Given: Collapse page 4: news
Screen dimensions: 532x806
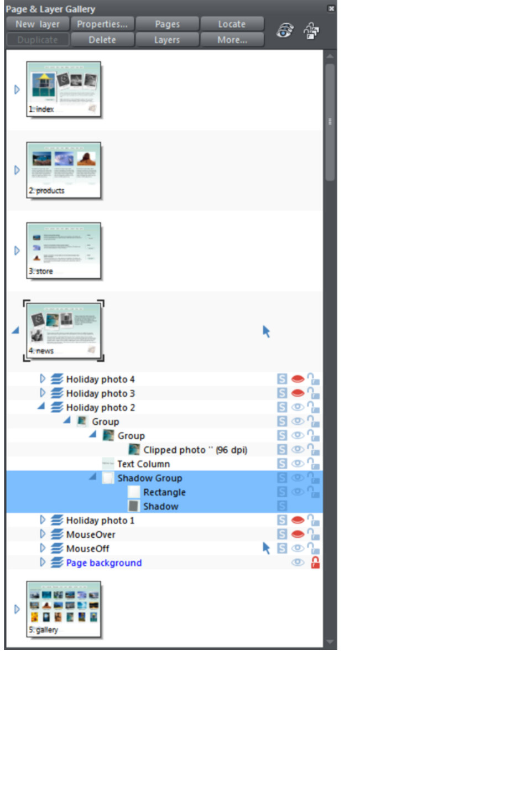Looking at the screenshot, I should coord(15,330).
